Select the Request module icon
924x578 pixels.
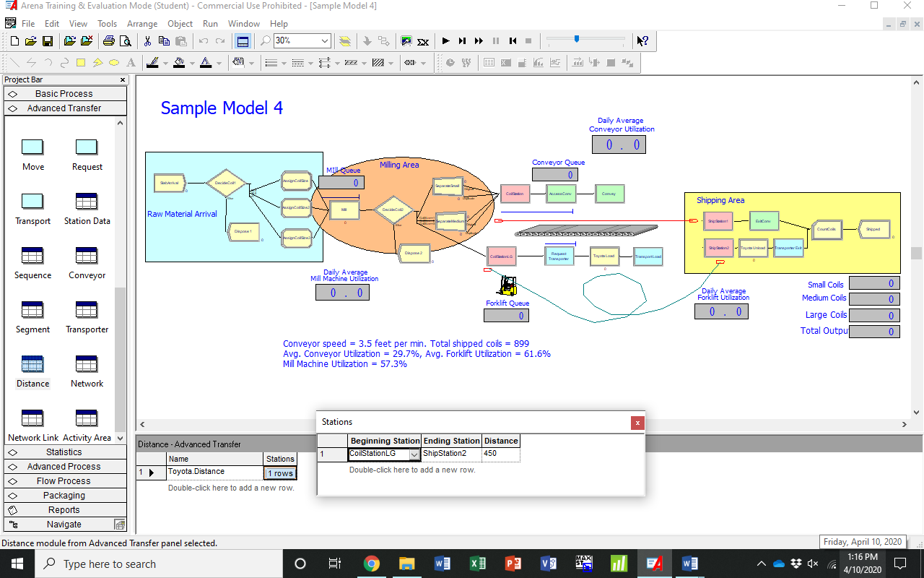pos(87,147)
